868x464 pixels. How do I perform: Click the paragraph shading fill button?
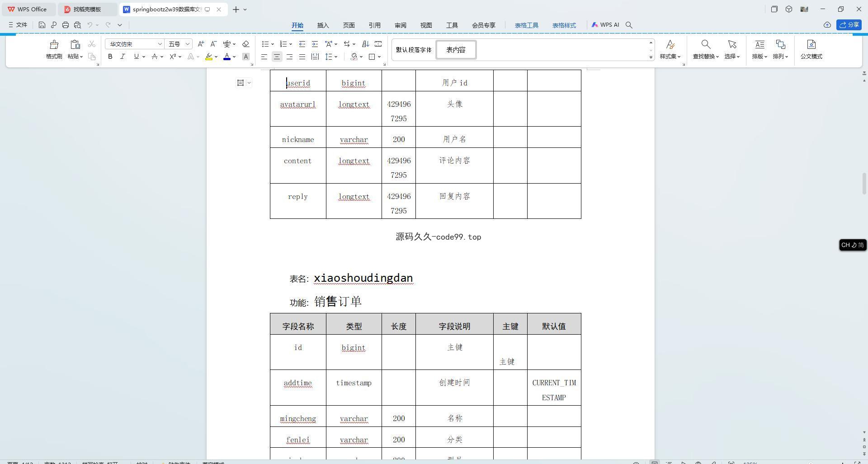click(354, 57)
